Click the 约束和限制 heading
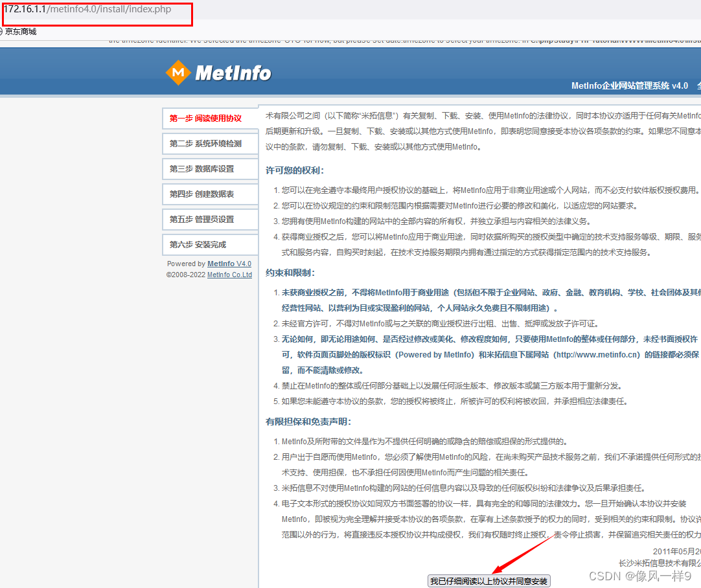This screenshot has width=701, height=588. click(x=290, y=273)
